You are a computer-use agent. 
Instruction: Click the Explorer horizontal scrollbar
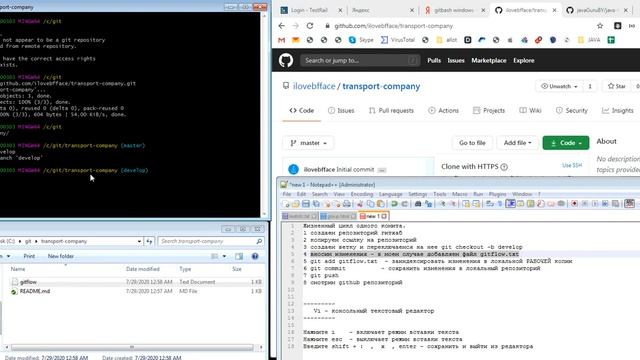click(132, 347)
